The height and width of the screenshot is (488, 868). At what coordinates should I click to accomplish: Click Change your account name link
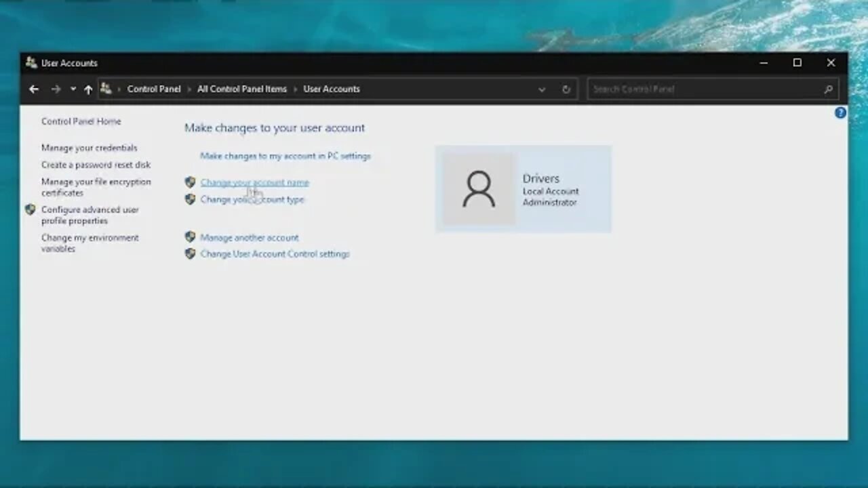coord(254,182)
